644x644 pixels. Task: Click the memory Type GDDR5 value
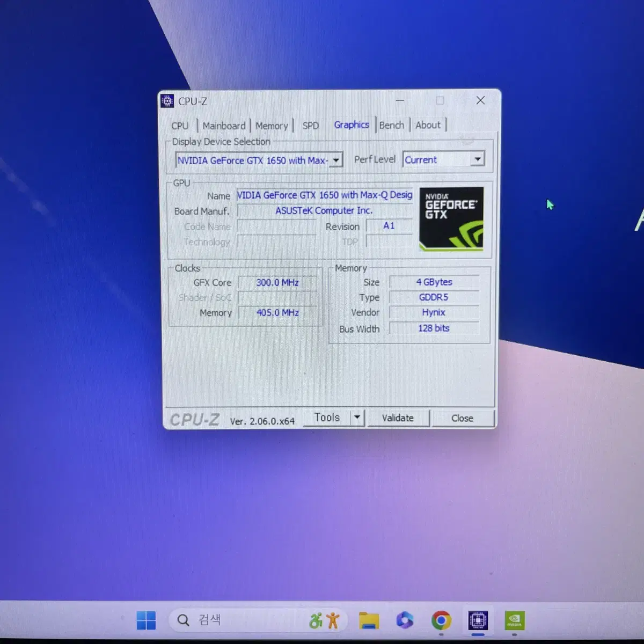(434, 297)
